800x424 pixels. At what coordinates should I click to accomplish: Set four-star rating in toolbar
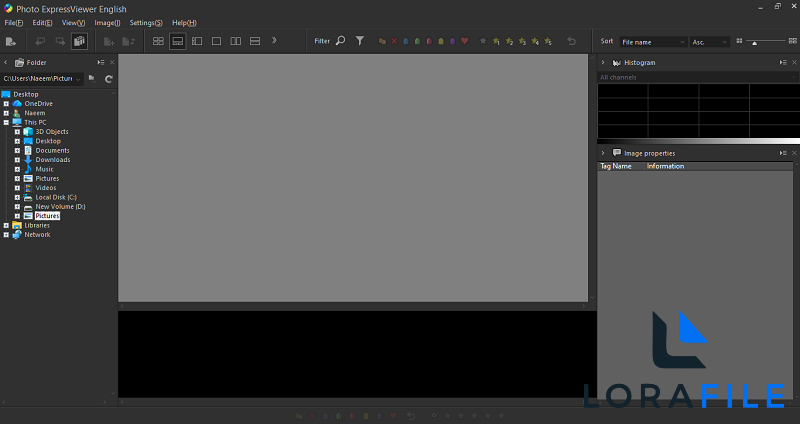[535, 41]
